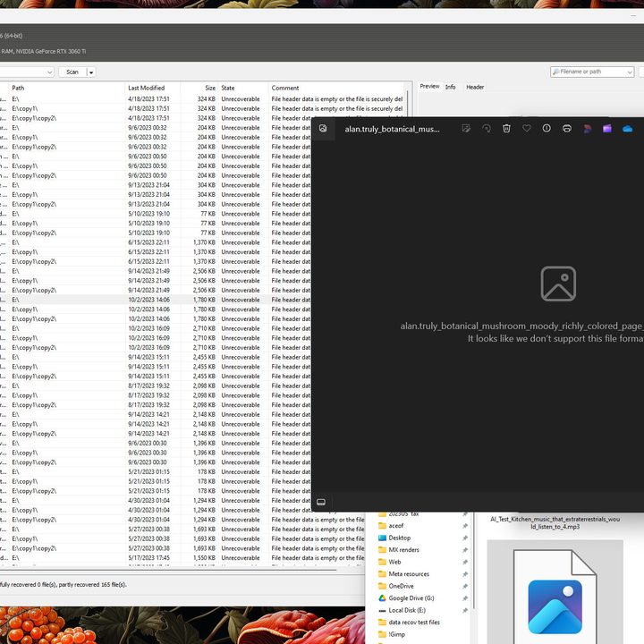This screenshot has width=644, height=644.
Task: Open the Web folder in Explorer
Action: 389,562
